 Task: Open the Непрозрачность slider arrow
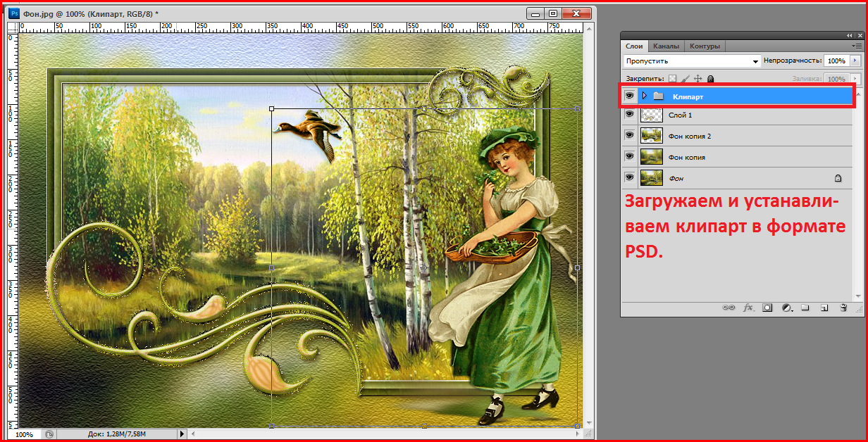tap(855, 61)
